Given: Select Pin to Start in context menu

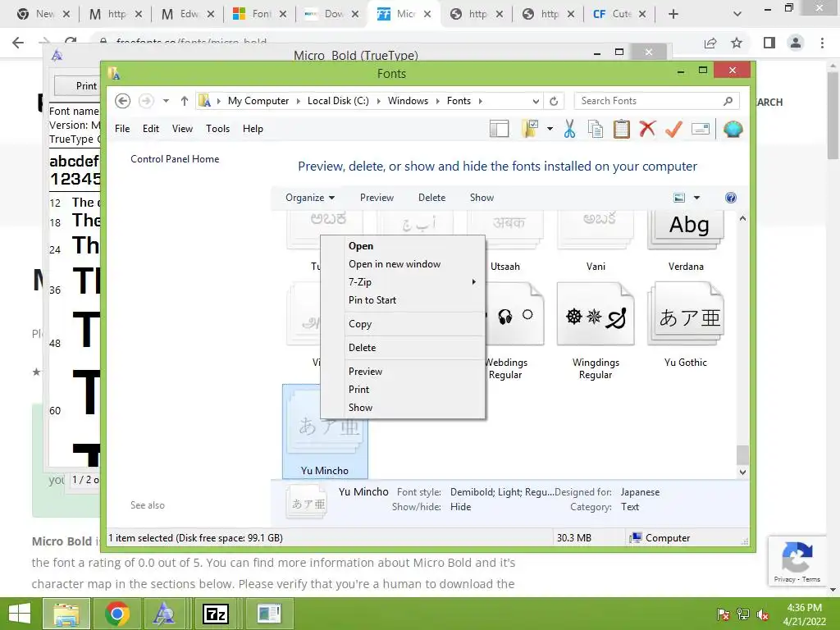Looking at the screenshot, I should click(x=403, y=300).
